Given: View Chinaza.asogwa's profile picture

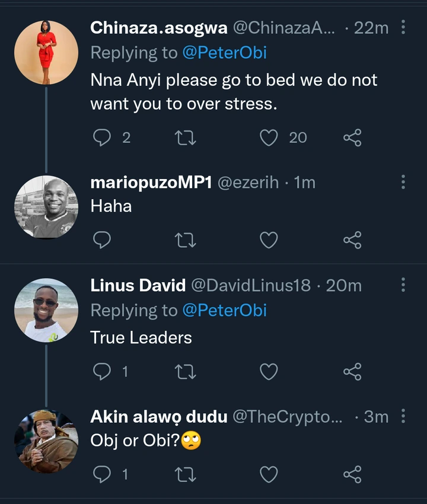Looking at the screenshot, I should (x=46, y=53).
